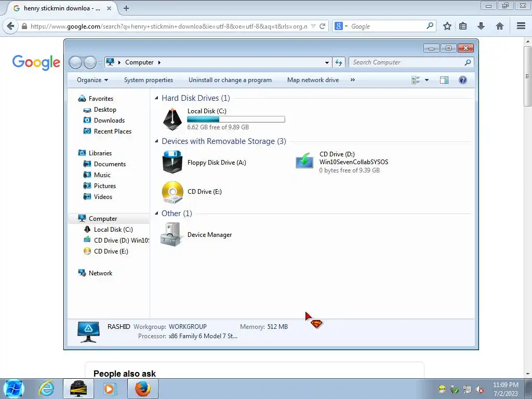Open the Device Manager icon
Screen dimensions: 532x399
click(x=170, y=234)
